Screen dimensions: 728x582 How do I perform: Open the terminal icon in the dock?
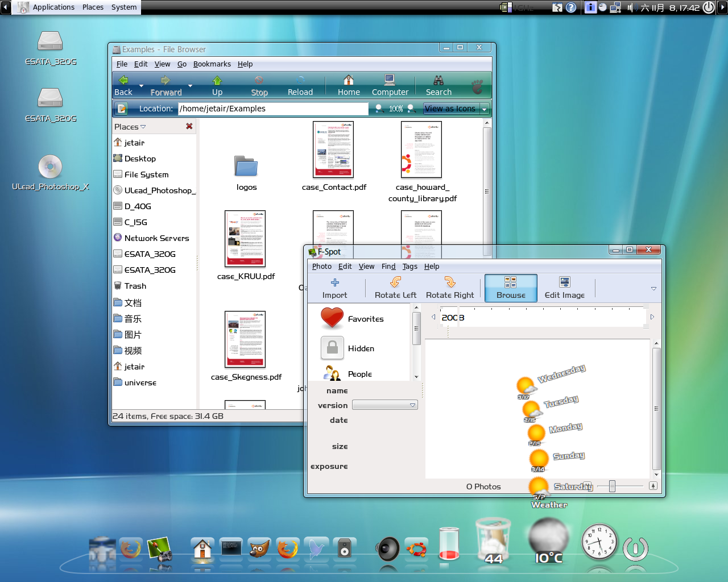(x=231, y=548)
